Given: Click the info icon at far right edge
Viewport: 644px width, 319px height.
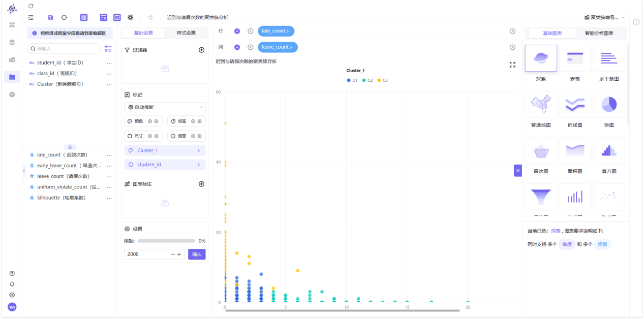Looking at the screenshot, I should pos(636,22).
